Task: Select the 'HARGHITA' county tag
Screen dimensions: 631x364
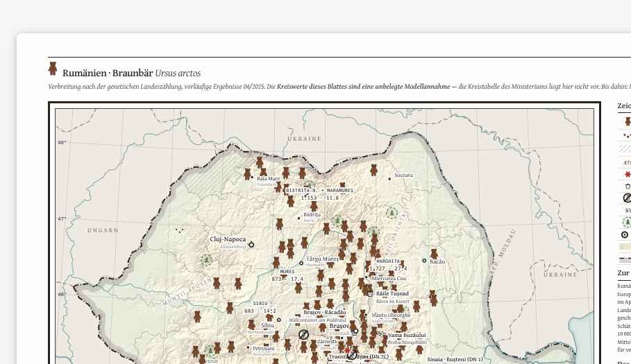Action: [x=388, y=261]
